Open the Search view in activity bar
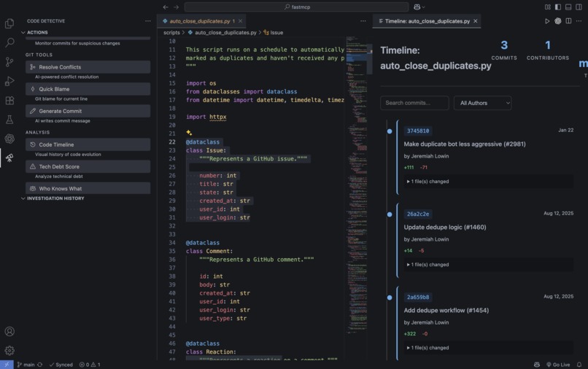The image size is (588, 369). tap(9, 42)
